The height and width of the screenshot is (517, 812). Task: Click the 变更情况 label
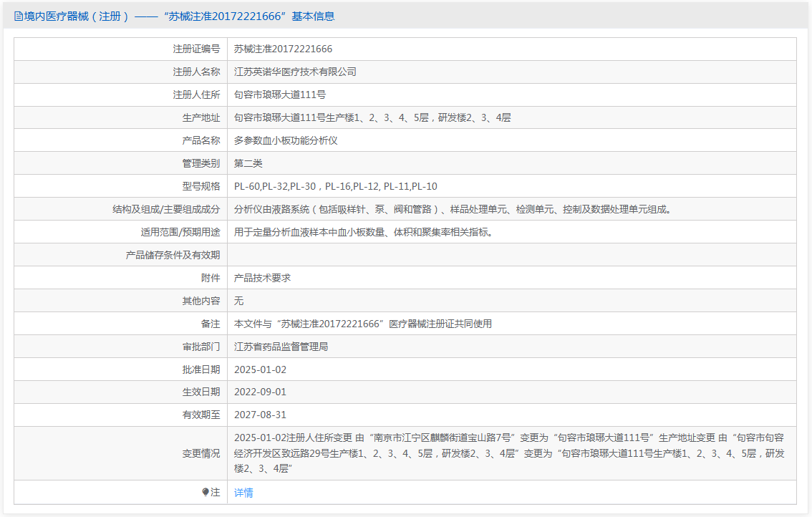tap(201, 453)
